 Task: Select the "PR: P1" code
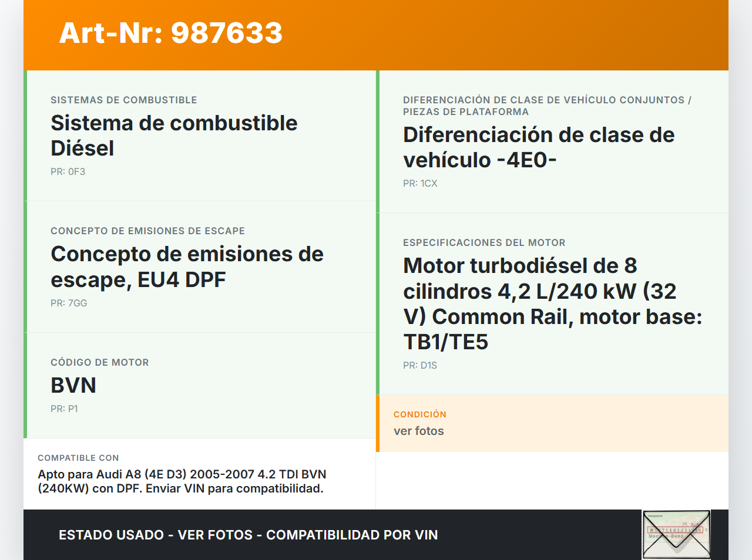[64, 409]
